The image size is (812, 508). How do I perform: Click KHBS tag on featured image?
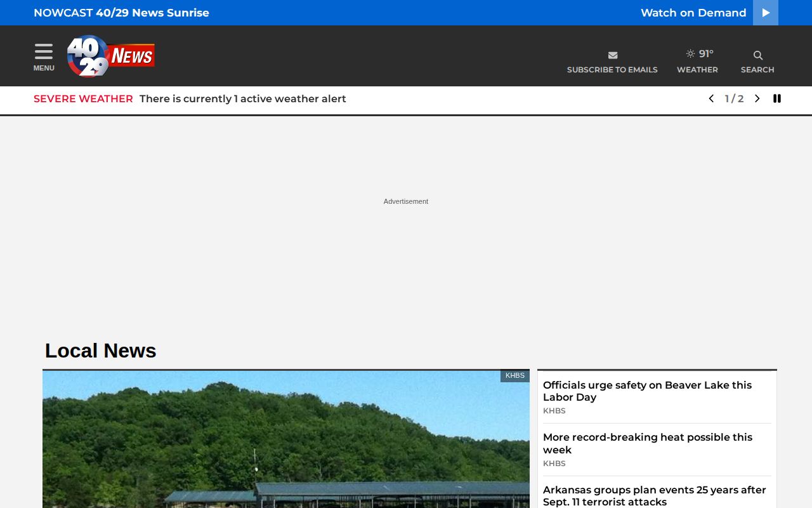[515, 376]
